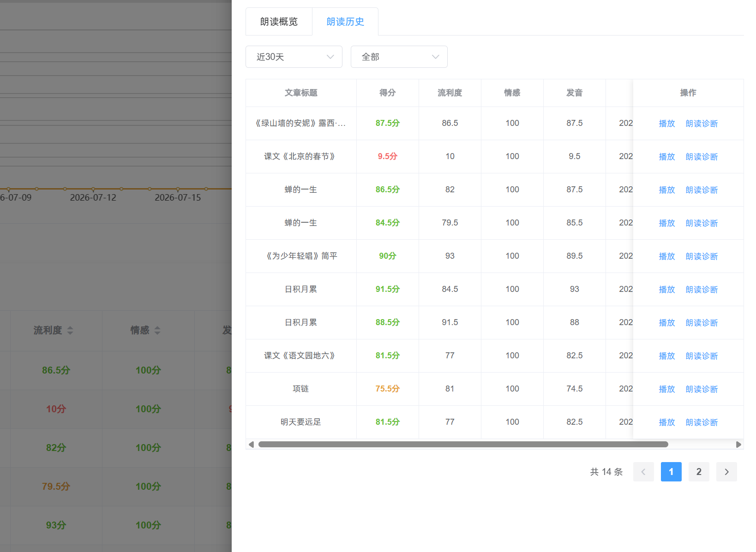This screenshot has height=552, width=756.
Task: Play 蝉的一生 scored 84.5分
Action: [667, 223]
